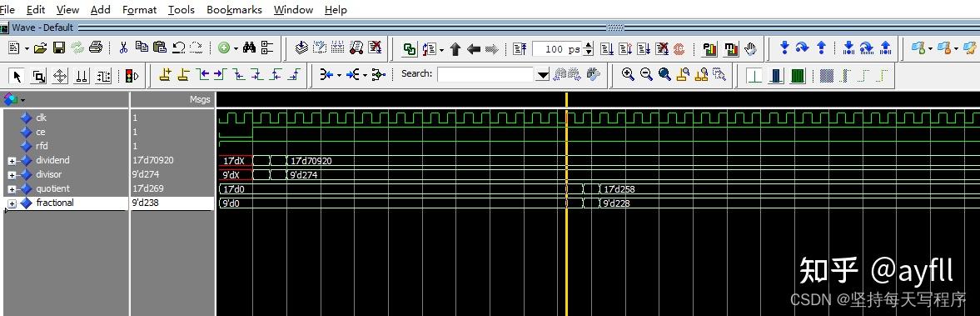980x316 pixels.
Task: Click the Print icon in toolbar
Action: coord(96,48)
